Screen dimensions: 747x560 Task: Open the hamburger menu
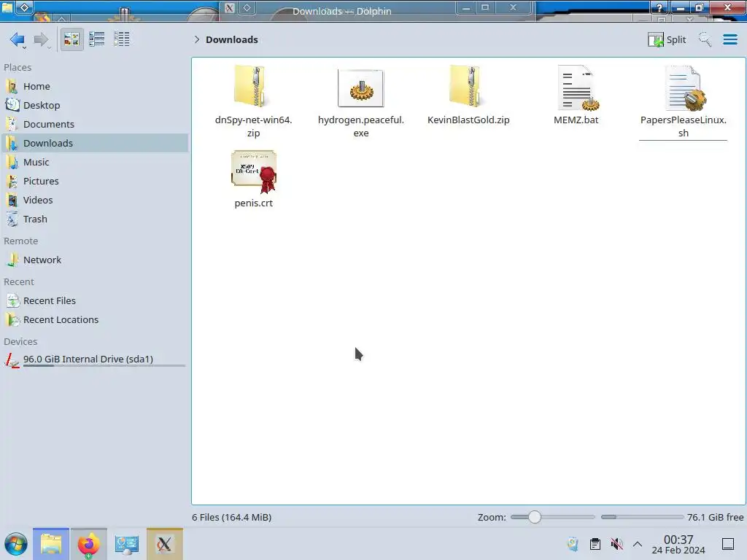point(729,39)
